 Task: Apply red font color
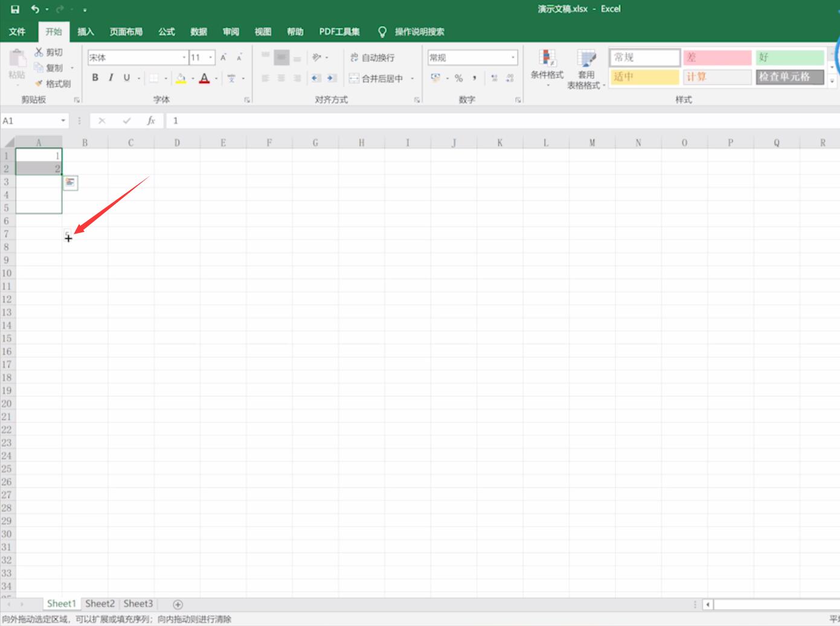tap(204, 78)
